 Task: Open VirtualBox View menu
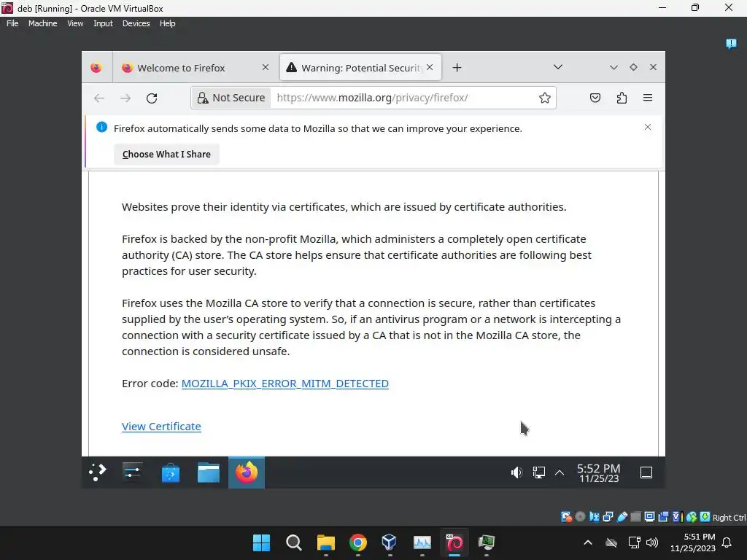[75, 23]
